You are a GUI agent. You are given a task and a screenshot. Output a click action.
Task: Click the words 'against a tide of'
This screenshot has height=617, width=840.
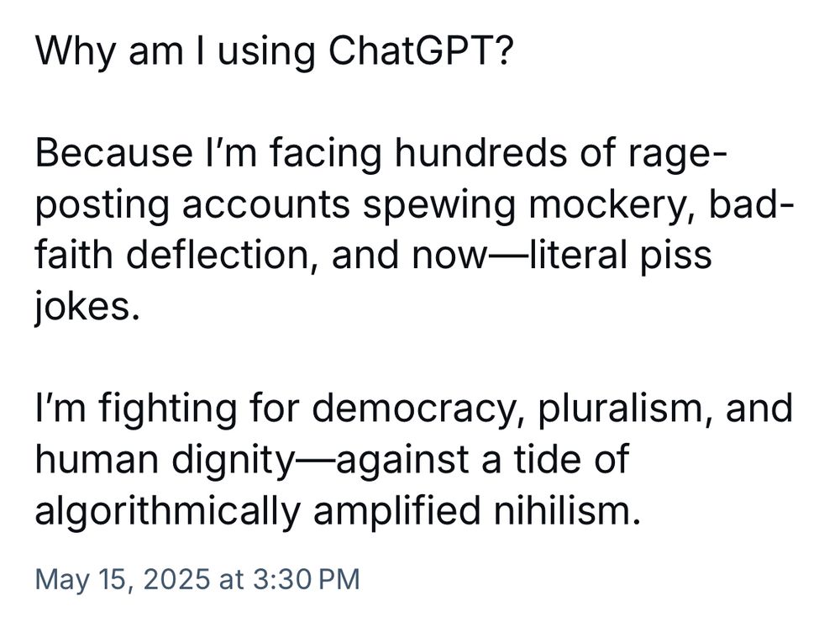(482, 460)
